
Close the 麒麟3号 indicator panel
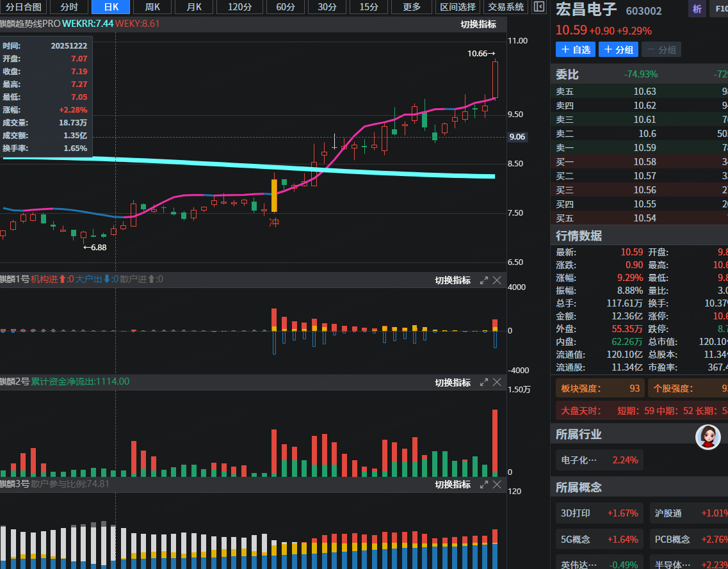tap(497, 485)
